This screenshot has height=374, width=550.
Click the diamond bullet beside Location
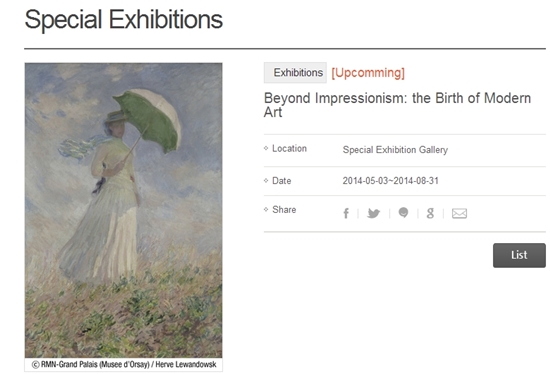point(266,148)
